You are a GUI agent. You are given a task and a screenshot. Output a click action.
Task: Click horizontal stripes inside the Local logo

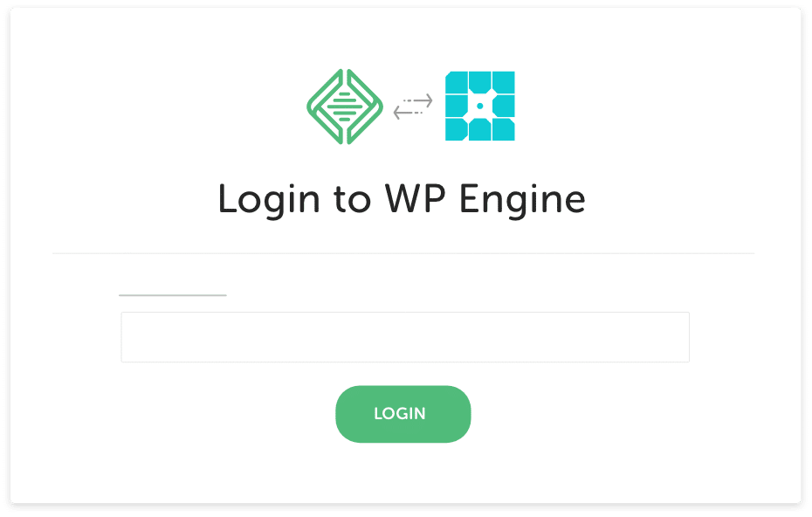344,107
